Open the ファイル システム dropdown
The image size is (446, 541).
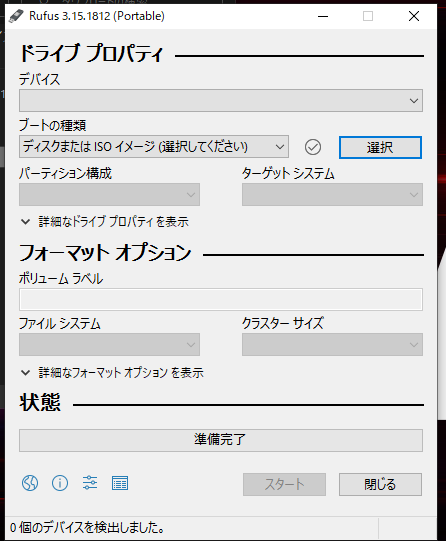[x=109, y=344]
